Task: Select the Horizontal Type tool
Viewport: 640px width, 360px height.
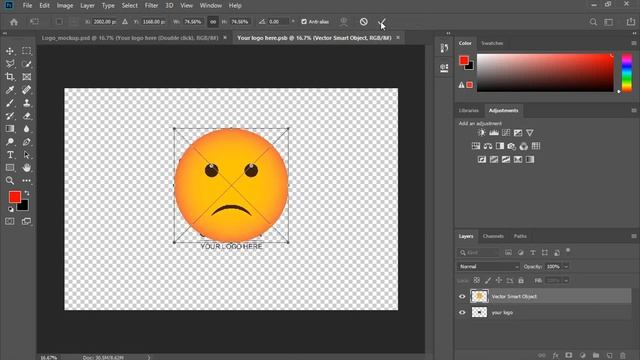Action: pyautogui.click(x=10, y=155)
